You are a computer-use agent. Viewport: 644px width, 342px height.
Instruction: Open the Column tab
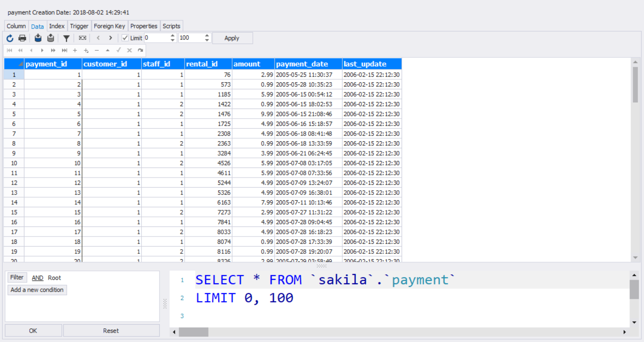tap(16, 26)
